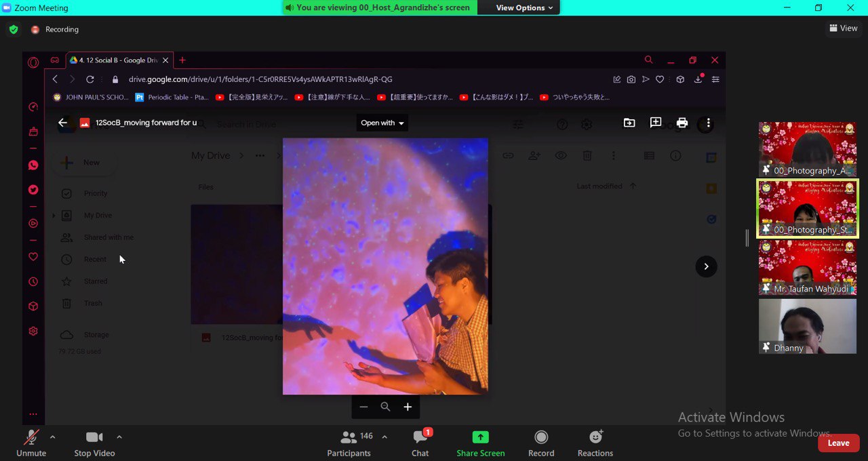This screenshot has width=868, height=461.
Task: Open bookmarks heart in Opera sidebar
Action: [33, 257]
